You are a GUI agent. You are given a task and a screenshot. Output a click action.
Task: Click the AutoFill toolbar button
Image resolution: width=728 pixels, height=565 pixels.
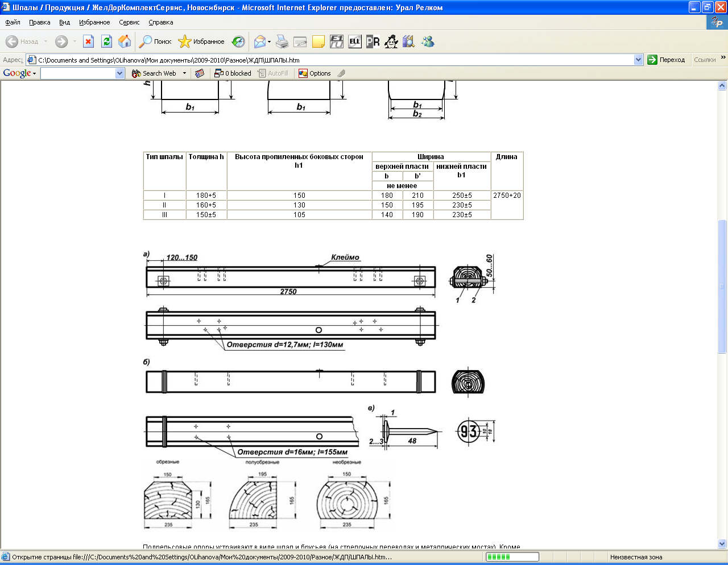coord(273,73)
